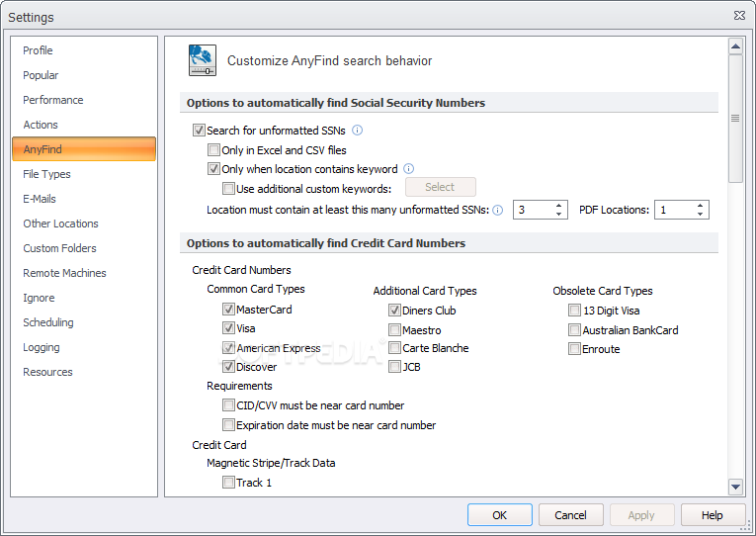Select the AnyFind settings page
This screenshot has height=536, width=756.
83,149
